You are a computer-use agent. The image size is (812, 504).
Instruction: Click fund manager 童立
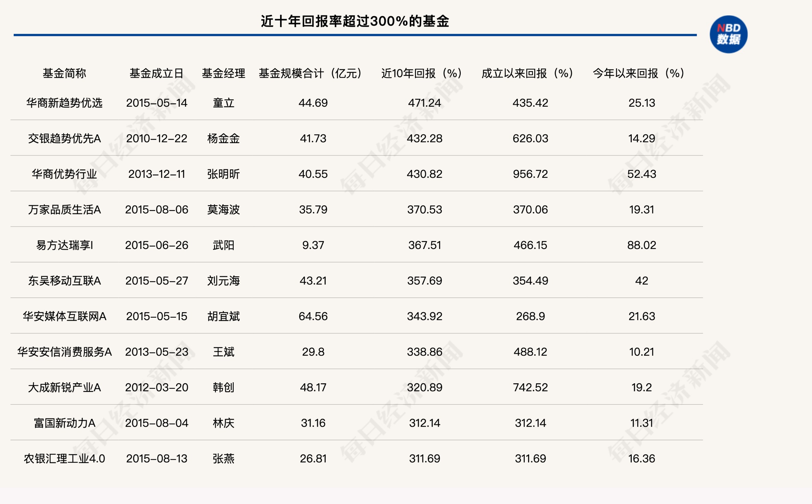pos(223,103)
